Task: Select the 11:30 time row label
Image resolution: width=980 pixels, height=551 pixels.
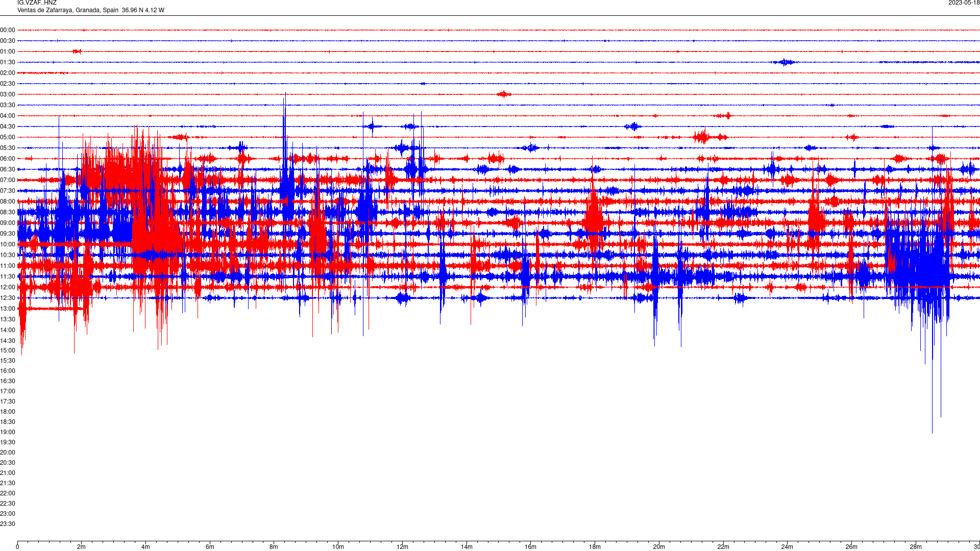Action: 8,277
